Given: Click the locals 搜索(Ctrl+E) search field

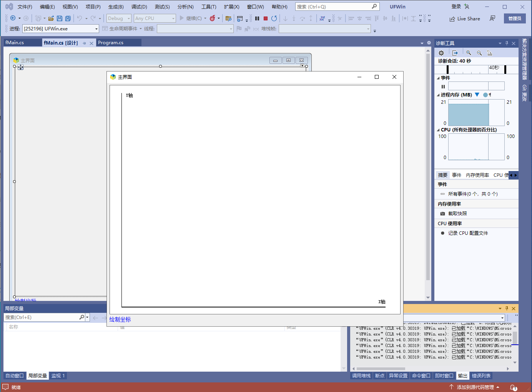Looking at the screenshot, I should click(x=42, y=317).
